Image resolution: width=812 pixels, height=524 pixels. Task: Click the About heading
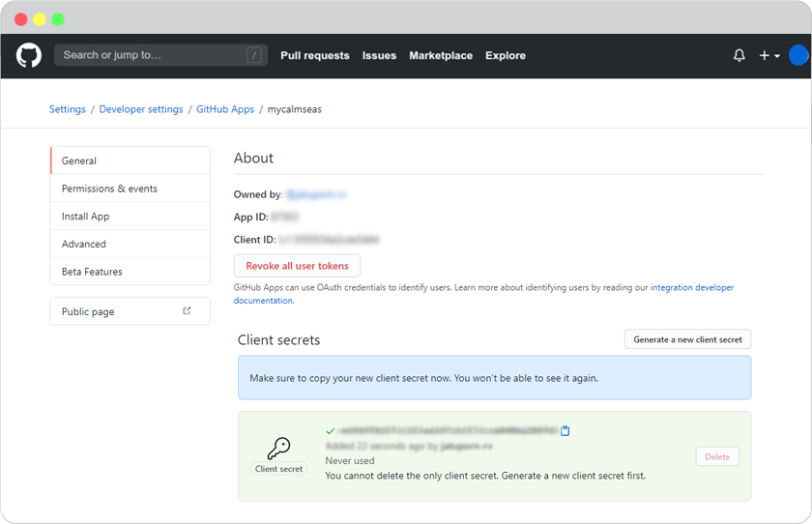[253, 158]
